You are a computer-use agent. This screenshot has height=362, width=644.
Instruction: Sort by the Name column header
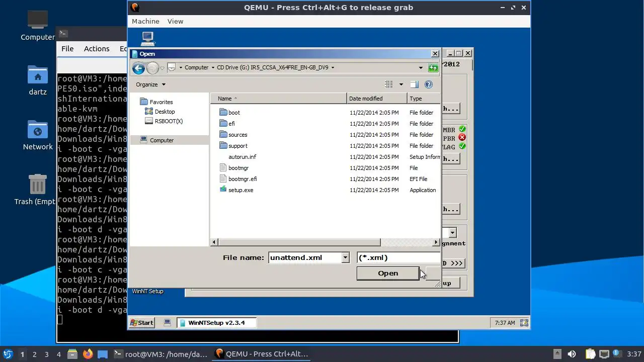[x=278, y=99]
